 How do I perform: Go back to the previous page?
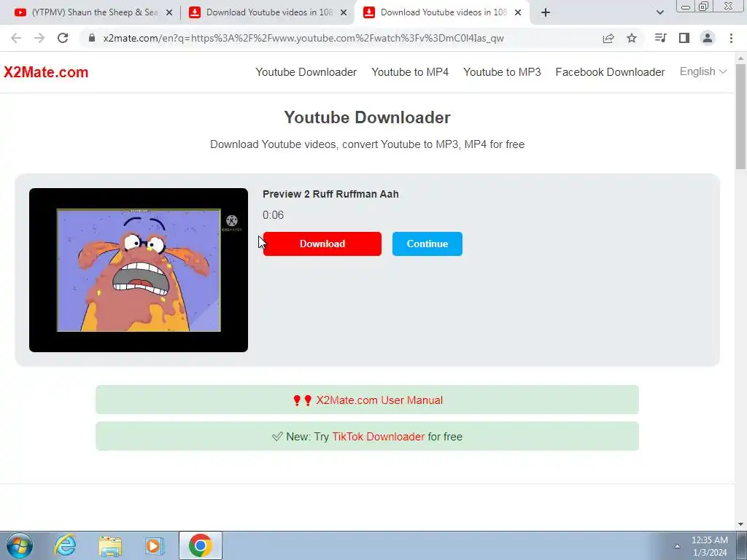(16, 38)
